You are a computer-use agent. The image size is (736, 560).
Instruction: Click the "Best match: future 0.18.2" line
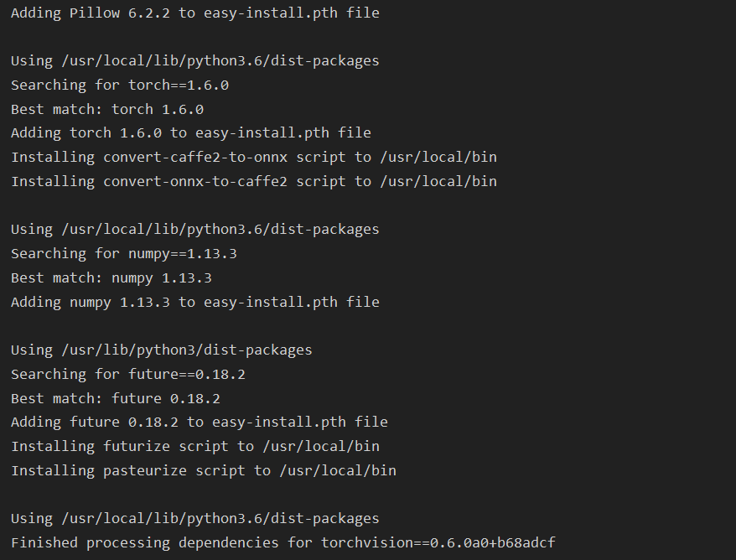click(x=115, y=398)
